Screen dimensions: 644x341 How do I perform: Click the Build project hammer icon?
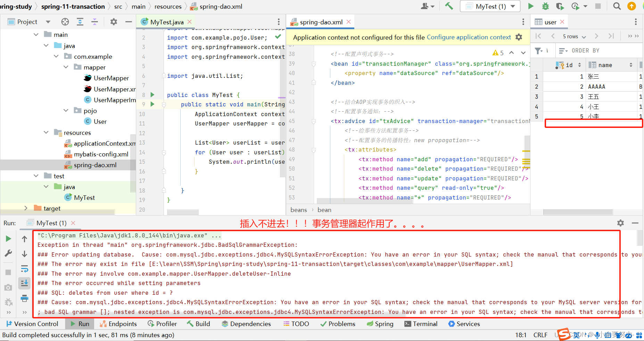pos(449,6)
